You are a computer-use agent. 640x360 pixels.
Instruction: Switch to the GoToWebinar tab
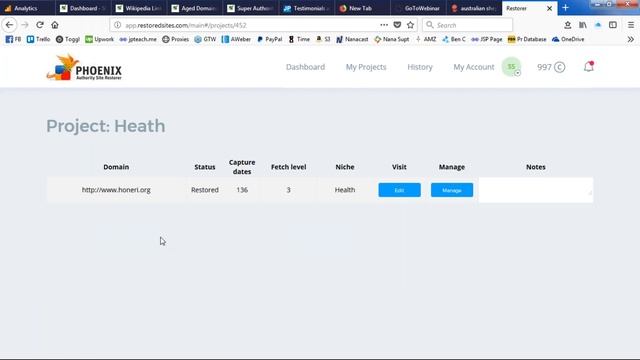pos(419,8)
